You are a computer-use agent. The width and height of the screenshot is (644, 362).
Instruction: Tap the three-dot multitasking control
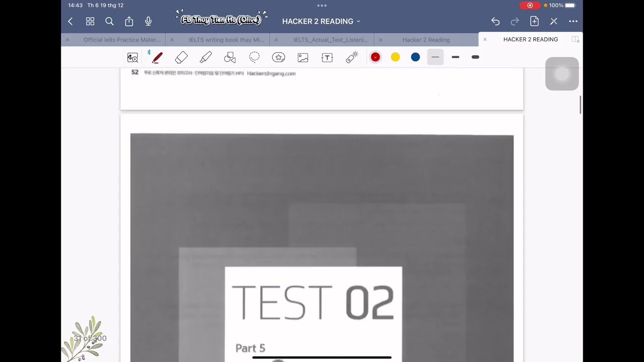(x=322, y=6)
